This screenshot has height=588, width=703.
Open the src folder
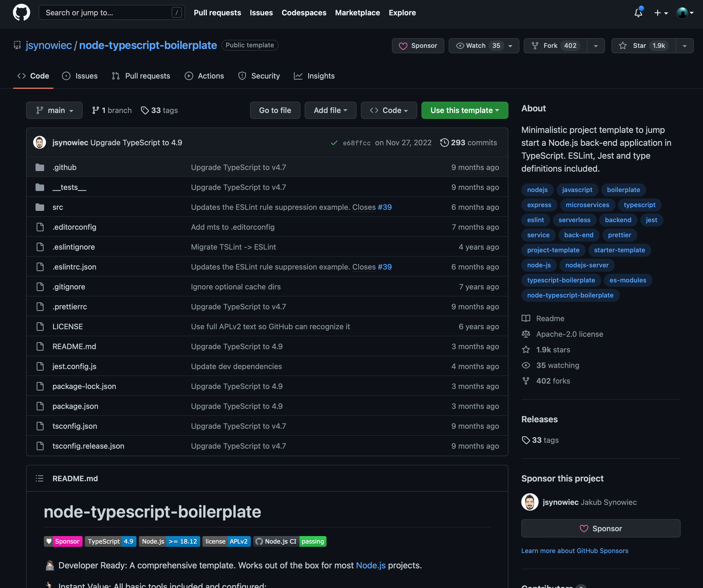tap(58, 207)
